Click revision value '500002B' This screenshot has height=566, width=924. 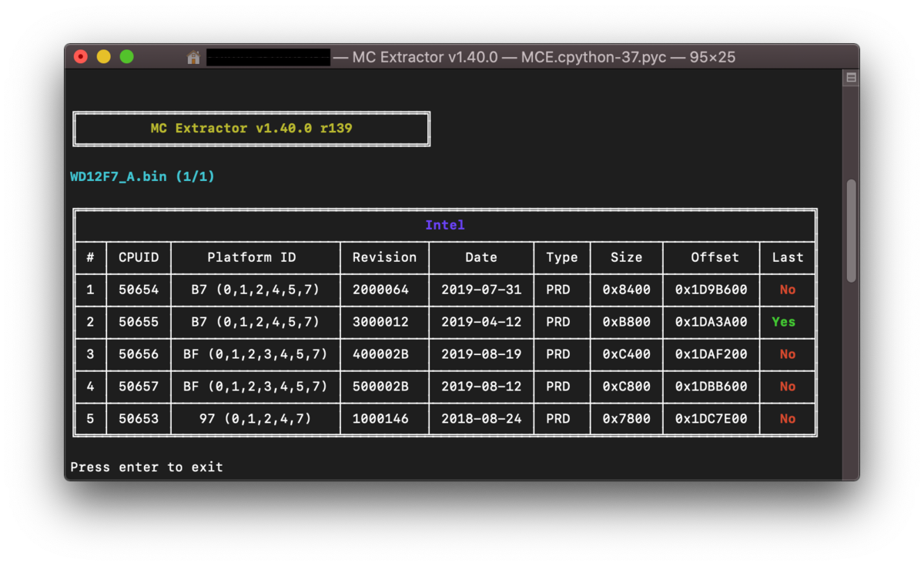tap(381, 387)
